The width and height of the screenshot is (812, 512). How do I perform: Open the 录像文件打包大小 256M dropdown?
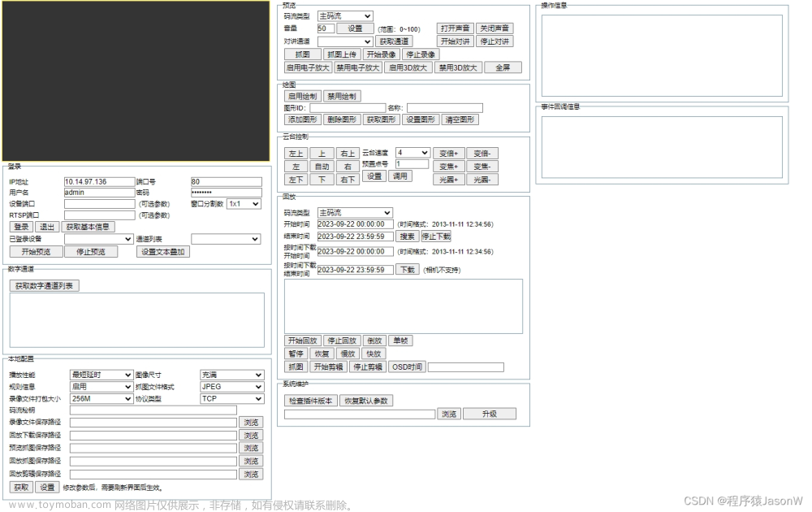click(x=101, y=398)
